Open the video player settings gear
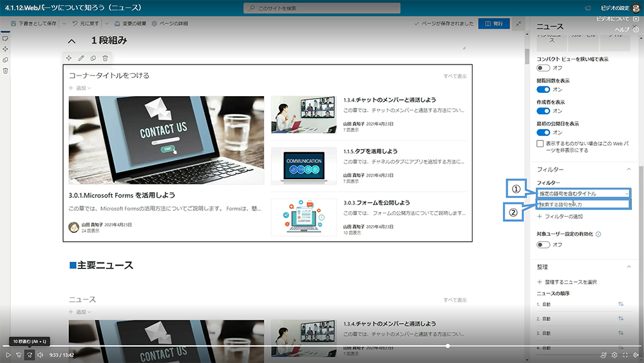Image resolution: width=644 pixels, height=363 pixels. coord(614,355)
